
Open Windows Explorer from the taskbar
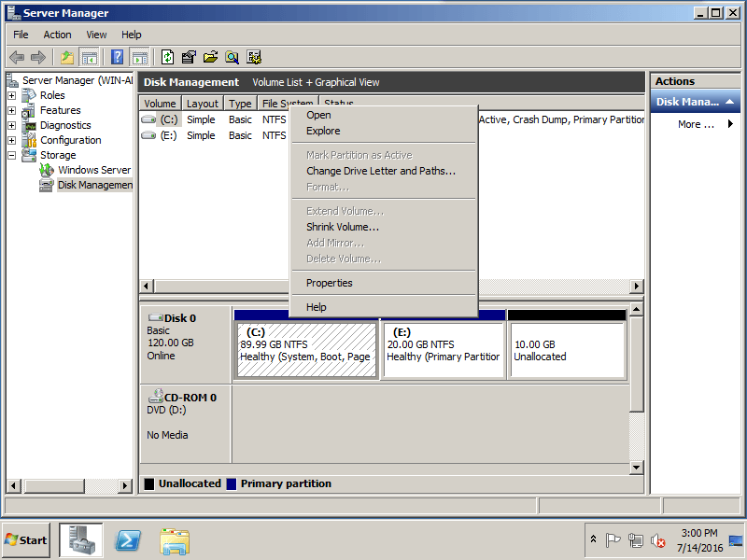click(175, 541)
